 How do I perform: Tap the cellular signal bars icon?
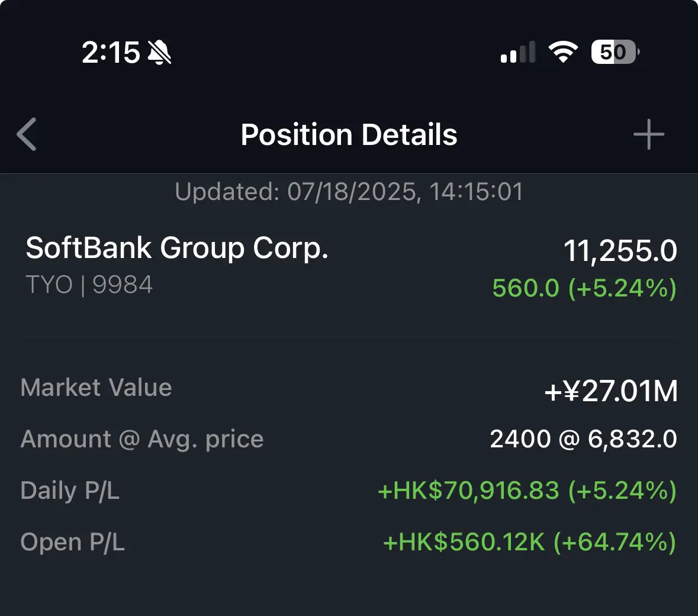(517, 52)
